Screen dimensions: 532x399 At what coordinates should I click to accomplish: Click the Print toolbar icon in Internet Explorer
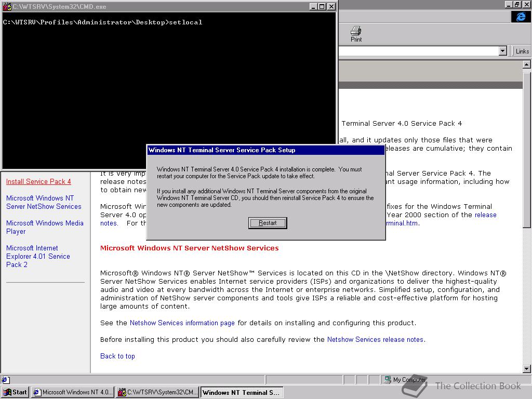(x=356, y=34)
